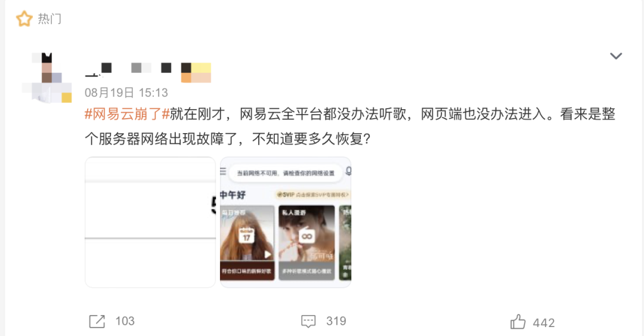Open the first white image thumbnail
The height and width of the screenshot is (336, 644).
[150, 222]
